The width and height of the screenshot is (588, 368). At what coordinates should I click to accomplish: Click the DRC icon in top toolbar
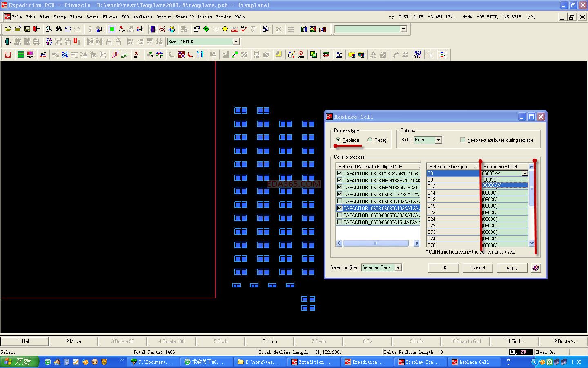tap(234, 29)
